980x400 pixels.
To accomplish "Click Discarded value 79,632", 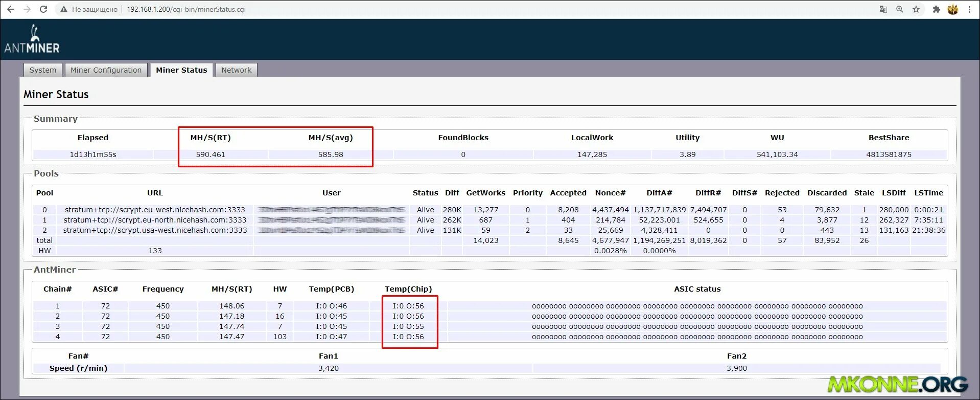I will pos(827,210).
